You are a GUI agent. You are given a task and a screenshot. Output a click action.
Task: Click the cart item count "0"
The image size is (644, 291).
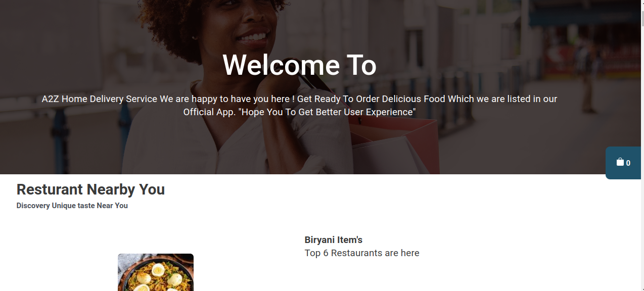coord(628,163)
